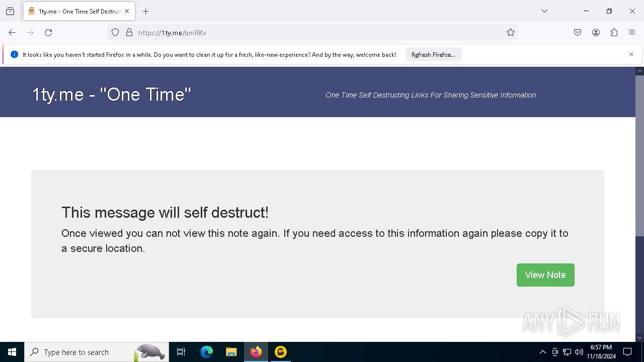This screenshot has width=644, height=362.
Task: Click the 1ty.me "One Time" site title
Action: (111, 95)
